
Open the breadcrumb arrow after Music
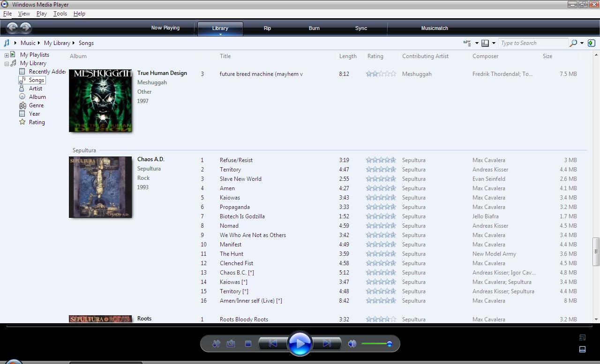tap(39, 43)
